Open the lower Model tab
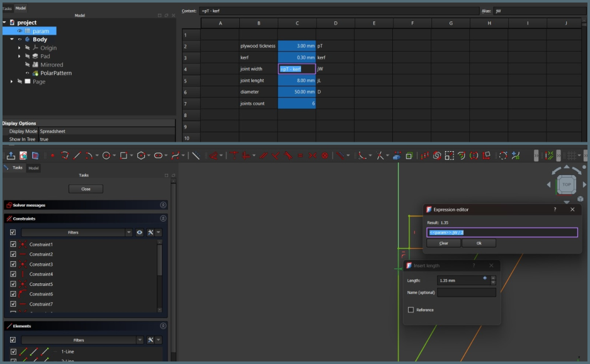This screenshot has width=590, height=364. [x=33, y=168]
